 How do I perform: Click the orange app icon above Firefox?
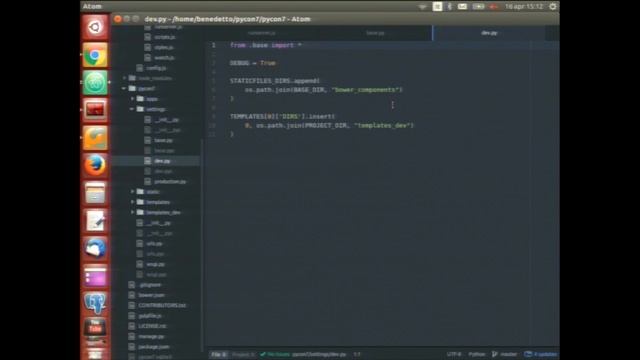[x=95, y=138]
